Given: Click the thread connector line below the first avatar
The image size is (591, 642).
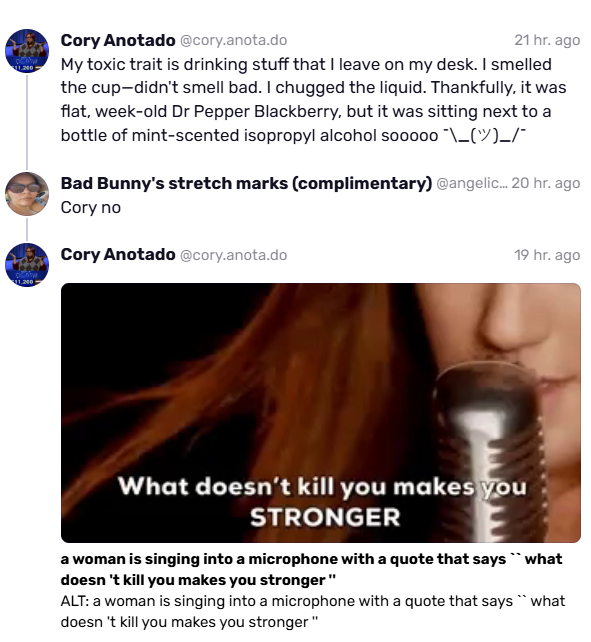Looking at the screenshot, I should [x=27, y=122].
